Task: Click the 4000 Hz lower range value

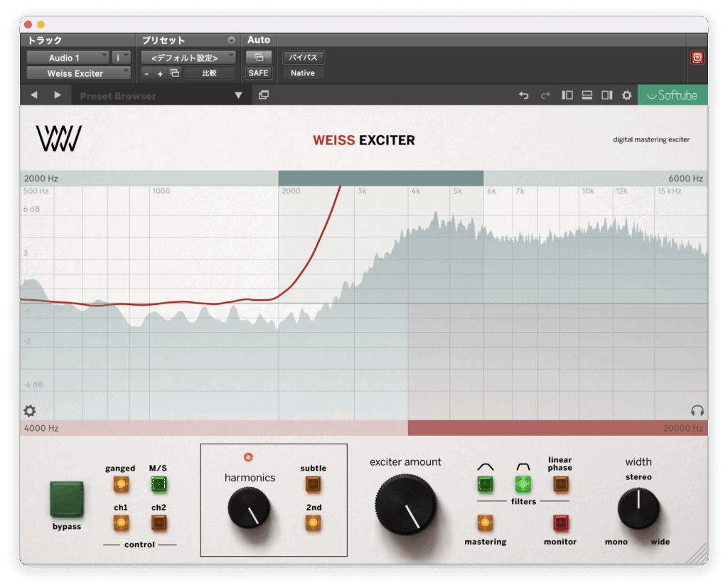Action: [x=41, y=428]
